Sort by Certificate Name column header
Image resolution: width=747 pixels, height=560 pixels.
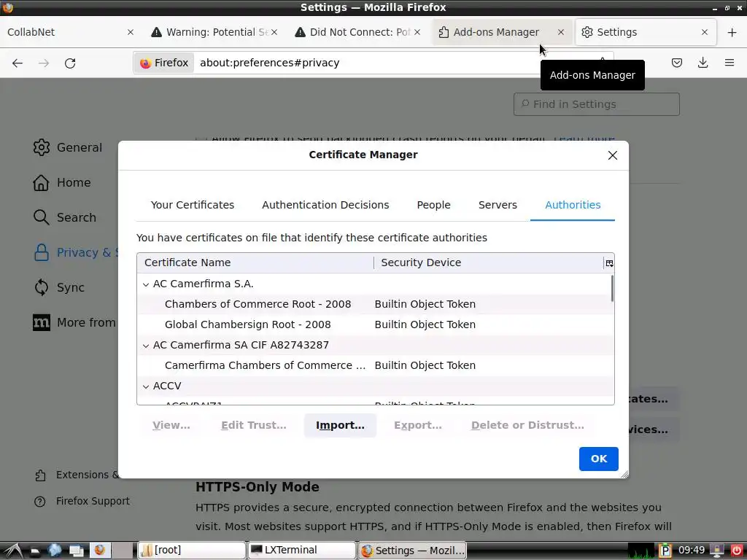coord(255,262)
